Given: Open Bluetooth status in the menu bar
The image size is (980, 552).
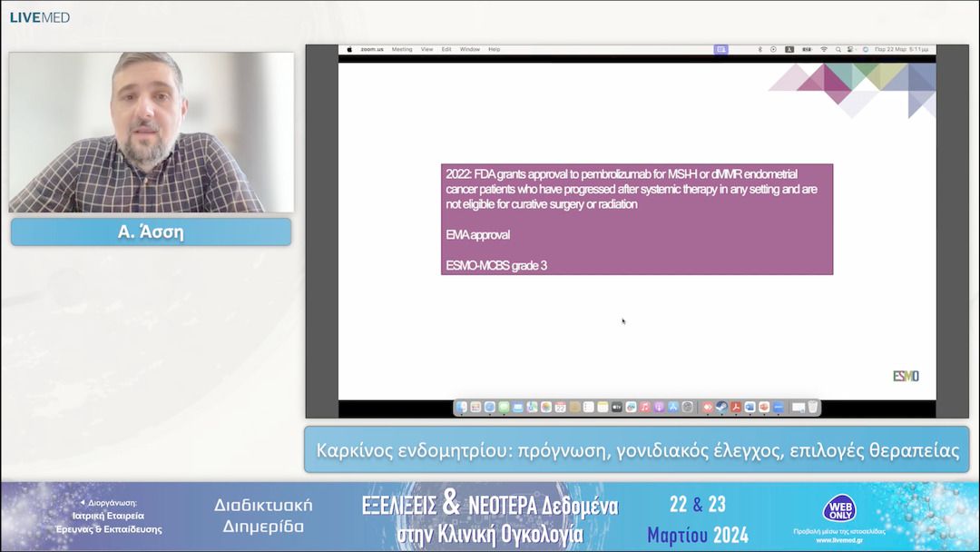Looking at the screenshot, I should pyautogui.click(x=760, y=49).
